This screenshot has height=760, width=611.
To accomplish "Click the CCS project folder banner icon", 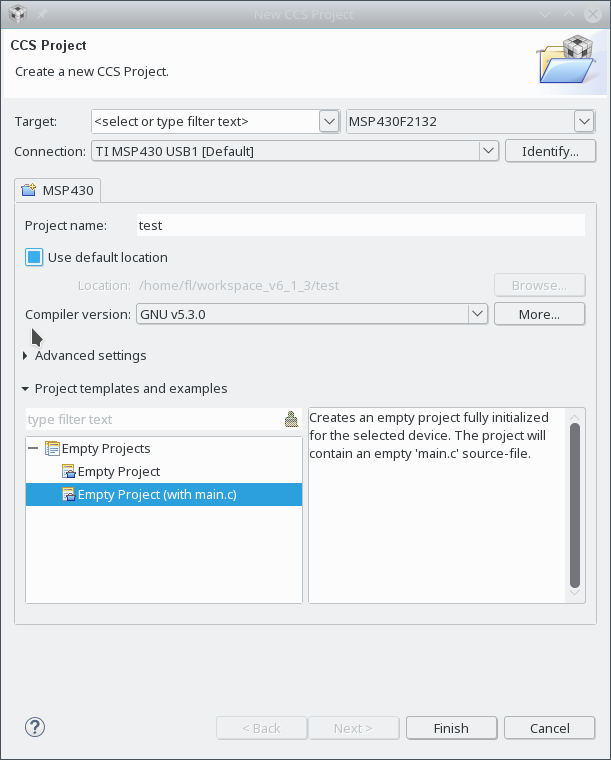I will click(x=567, y=59).
